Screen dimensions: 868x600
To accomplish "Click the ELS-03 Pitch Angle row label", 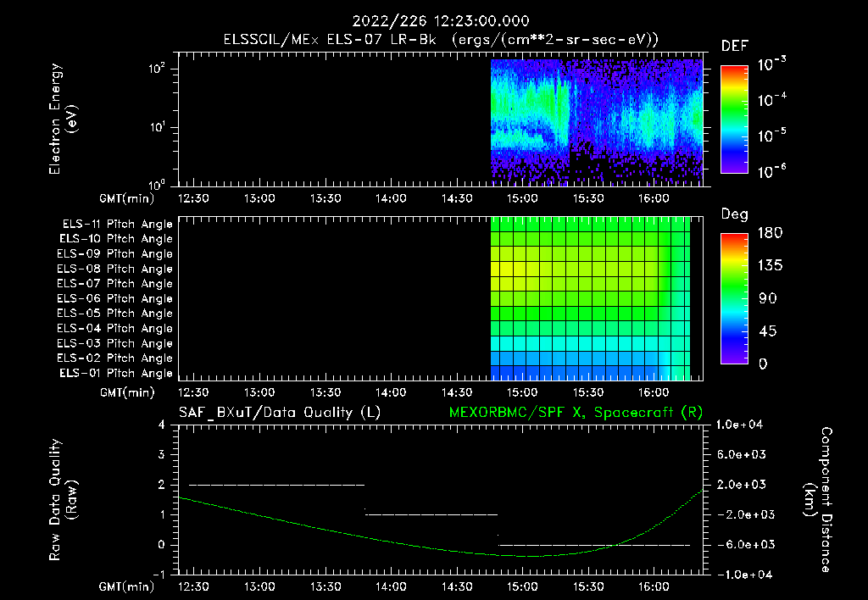I will pos(115,344).
